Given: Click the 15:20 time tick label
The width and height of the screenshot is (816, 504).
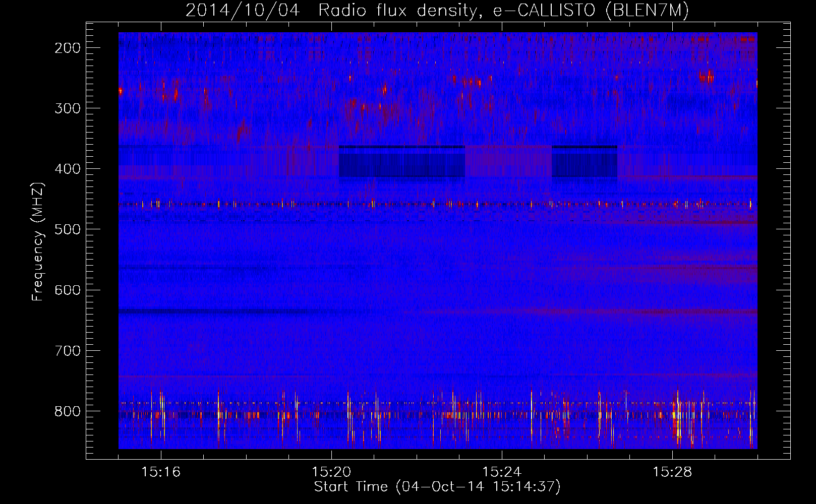Looking at the screenshot, I should point(331,472).
